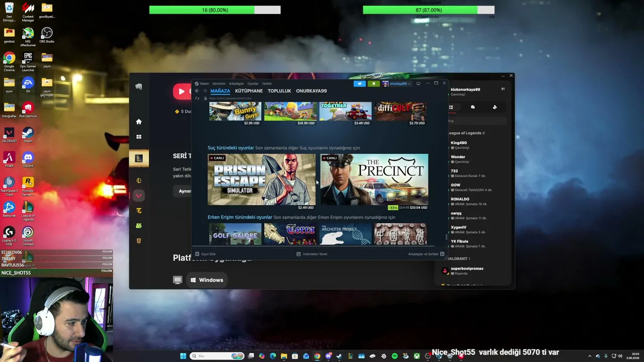
Task: Launch Content Manager from the desktop
Action: [28, 11]
